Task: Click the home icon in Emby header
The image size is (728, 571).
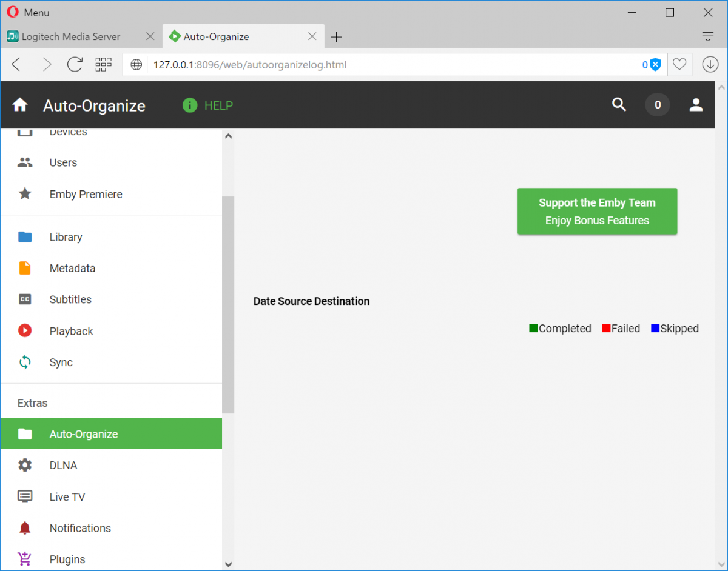Action: click(20, 105)
